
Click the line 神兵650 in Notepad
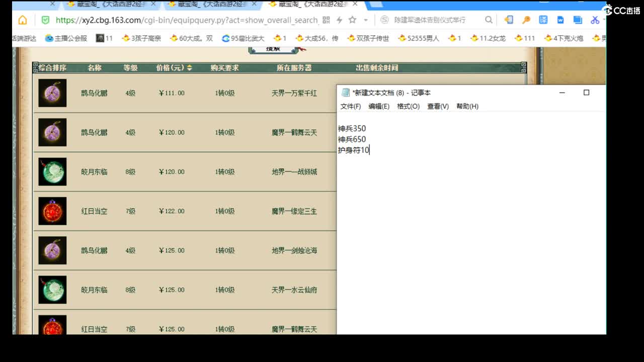click(352, 139)
